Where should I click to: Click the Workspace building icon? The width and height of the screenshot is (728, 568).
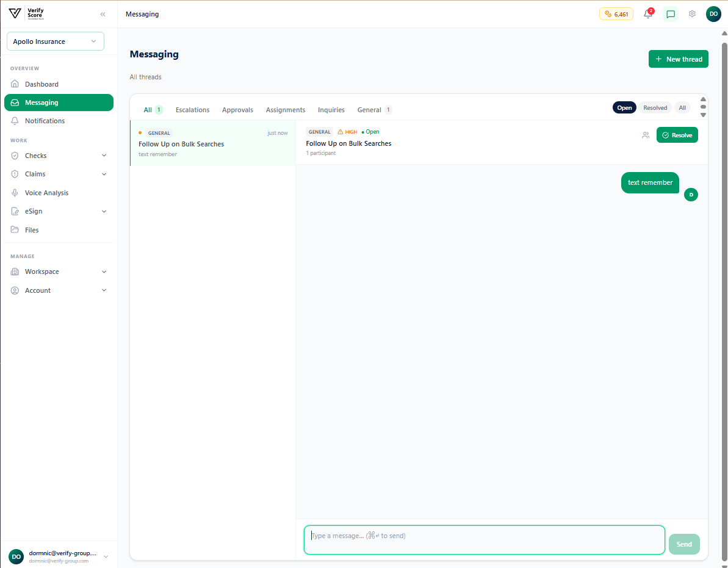15,271
